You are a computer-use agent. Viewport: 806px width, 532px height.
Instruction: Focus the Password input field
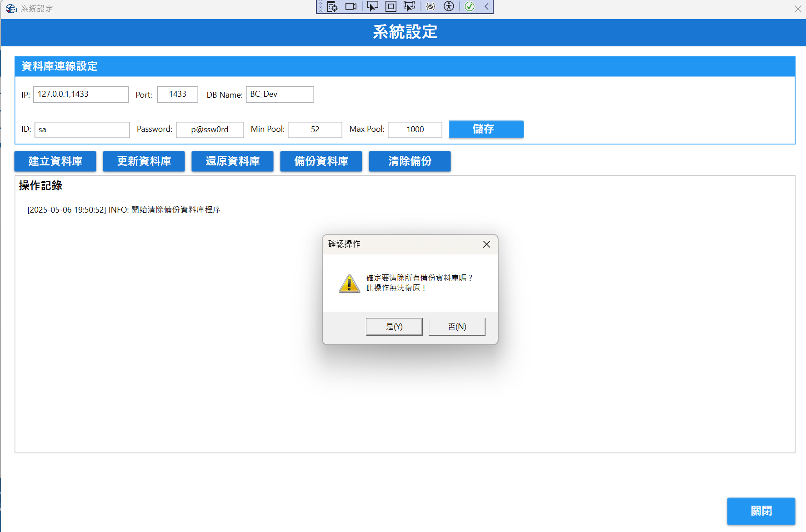(x=210, y=129)
